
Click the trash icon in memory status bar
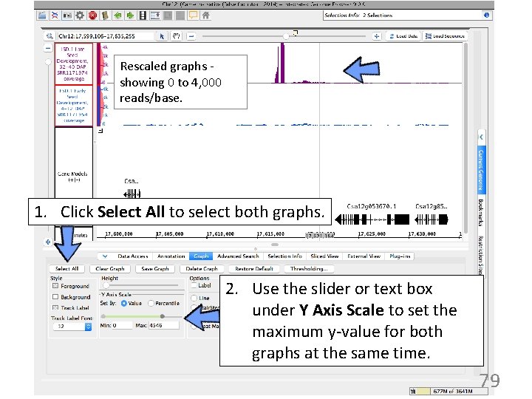coord(412,392)
